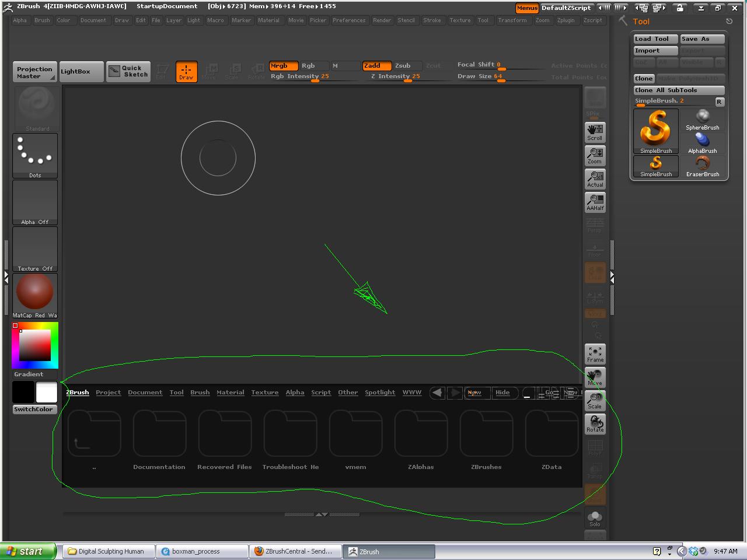Open the Quick Sketch tool
The width and height of the screenshot is (747, 560).
[128, 71]
